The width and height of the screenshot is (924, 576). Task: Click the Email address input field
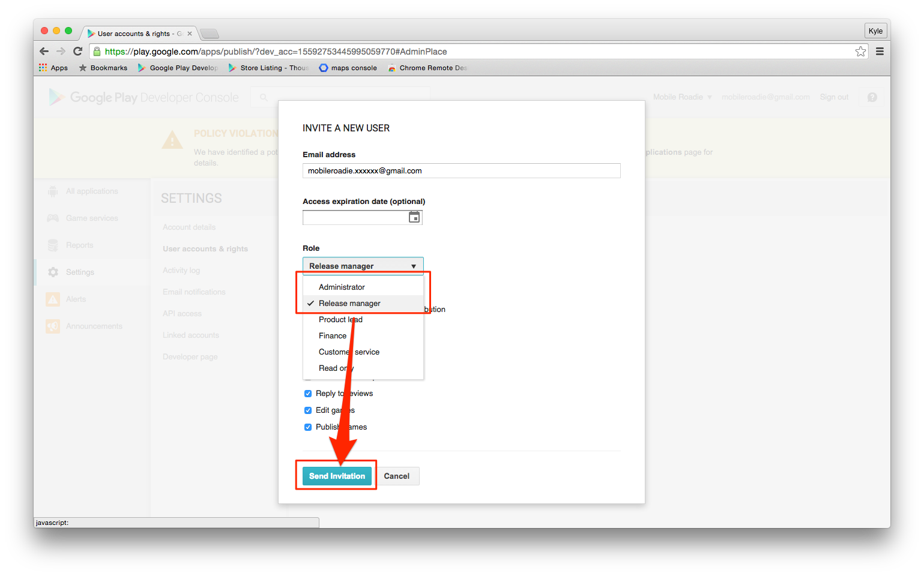click(x=460, y=171)
